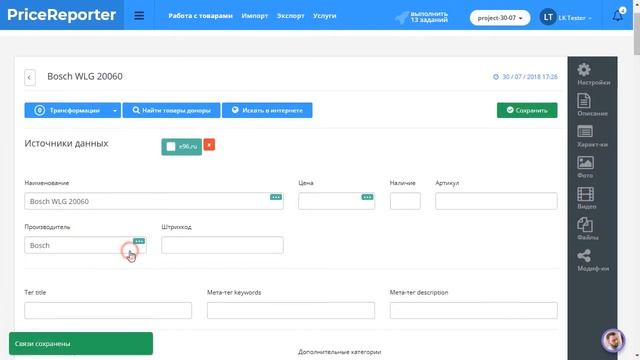
Task: Focus the Артикул input field
Action: 496,201
